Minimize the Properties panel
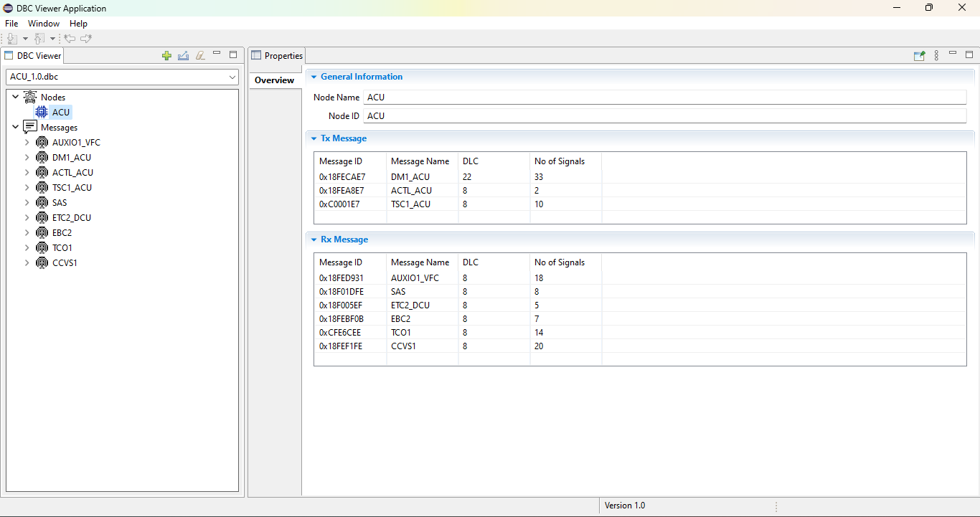This screenshot has height=517, width=980. coord(953,54)
